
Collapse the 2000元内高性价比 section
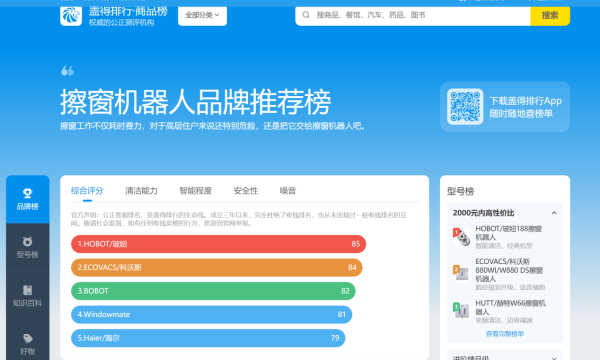tap(554, 213)
